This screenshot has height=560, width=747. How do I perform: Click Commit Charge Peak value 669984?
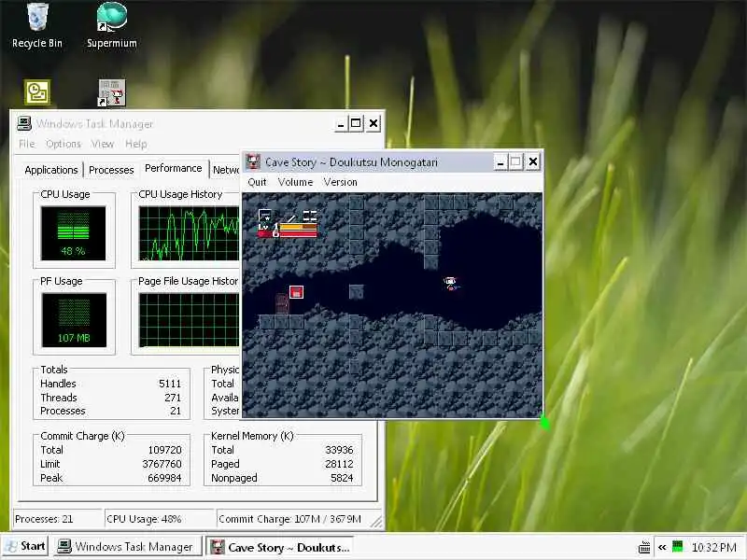pos(164,478)
